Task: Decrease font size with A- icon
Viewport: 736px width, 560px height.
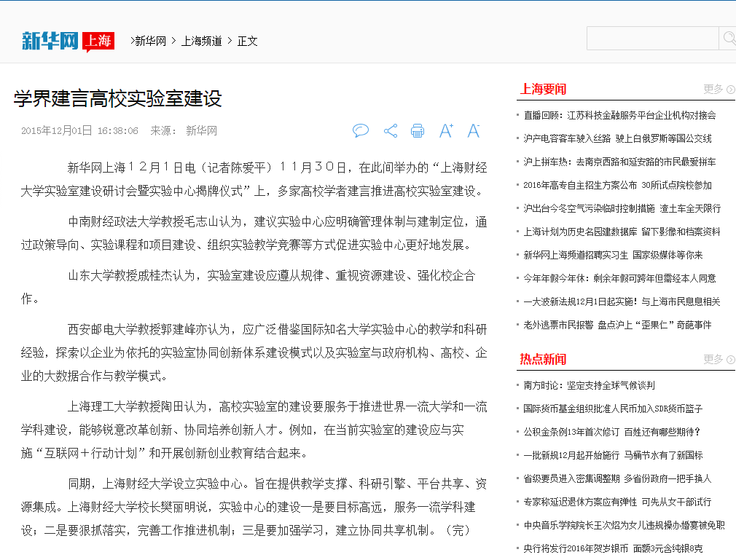Action: [474, 130]
